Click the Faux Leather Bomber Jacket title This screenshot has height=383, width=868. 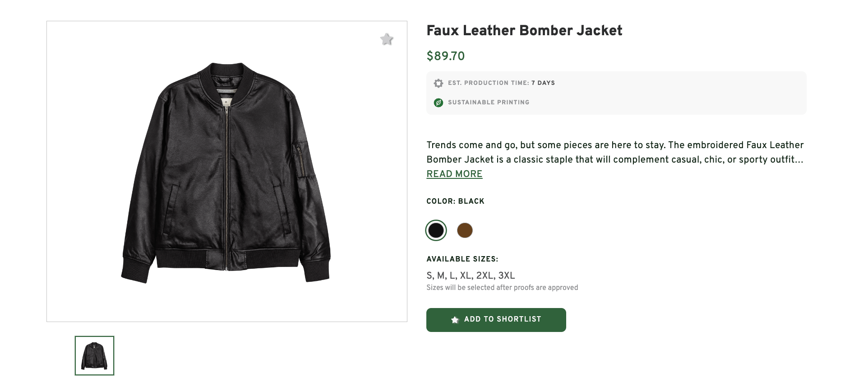524,30
